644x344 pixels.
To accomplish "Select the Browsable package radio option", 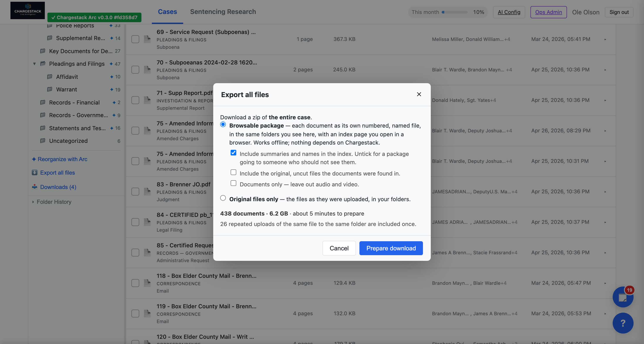I will (223, 124).
